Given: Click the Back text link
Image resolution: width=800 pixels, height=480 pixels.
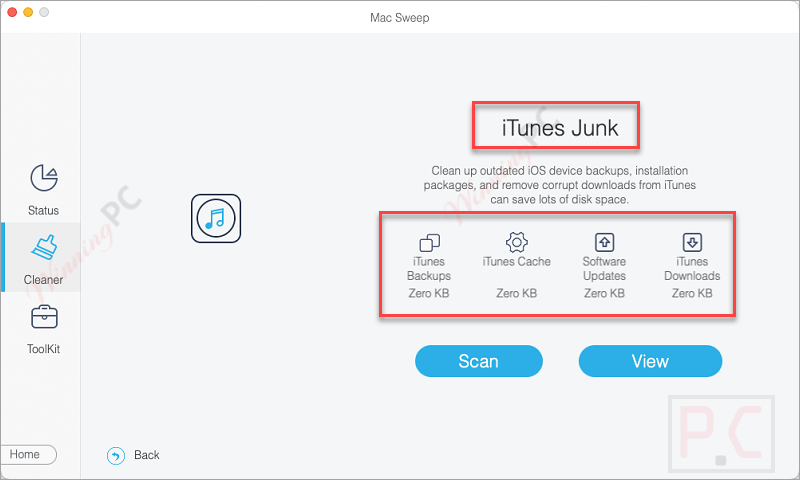Looking at the screenshot, I should [146, 455].
